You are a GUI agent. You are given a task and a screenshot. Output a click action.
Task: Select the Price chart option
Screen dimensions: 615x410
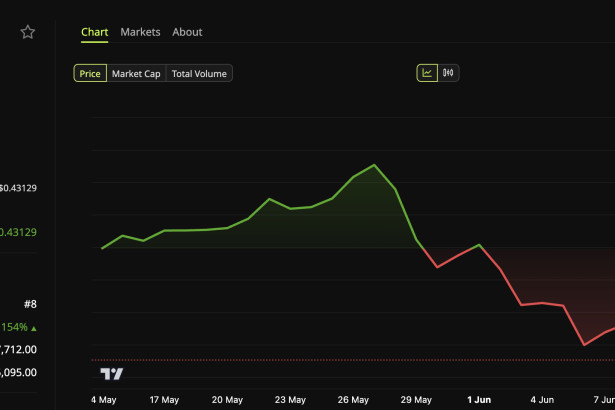90,73
